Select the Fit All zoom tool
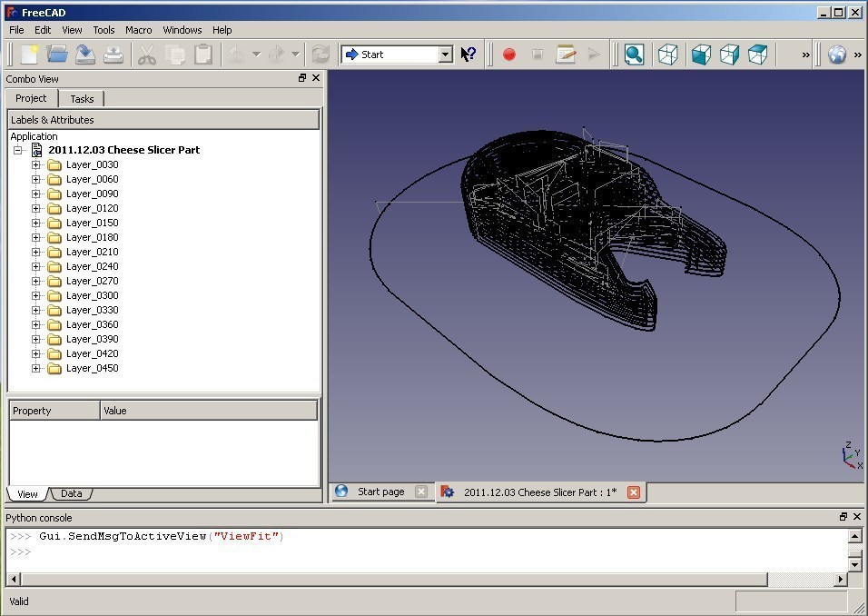Viewport: 868px width, 616px height. tap(634, 55)
